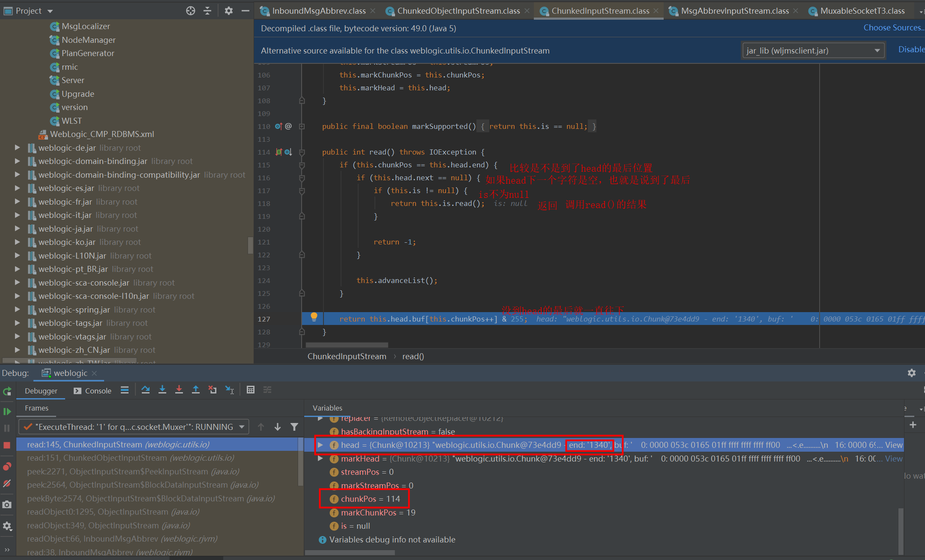The image size is (925, 560).
Task: Click the add watch plus icon
Action: [x=913, y=425]
